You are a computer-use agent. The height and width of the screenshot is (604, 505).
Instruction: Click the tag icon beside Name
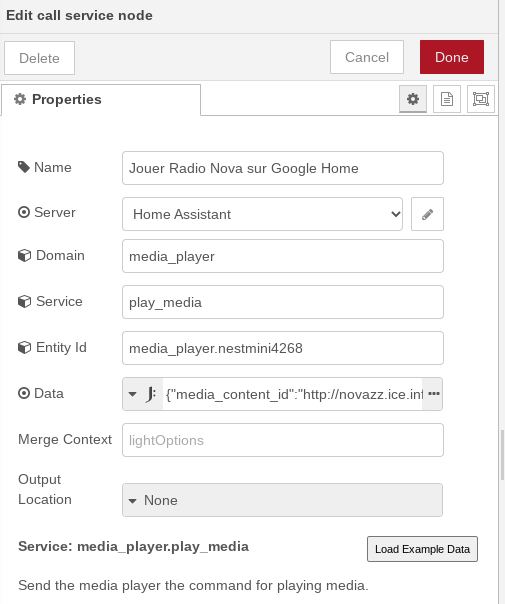[x=23, y=167]
